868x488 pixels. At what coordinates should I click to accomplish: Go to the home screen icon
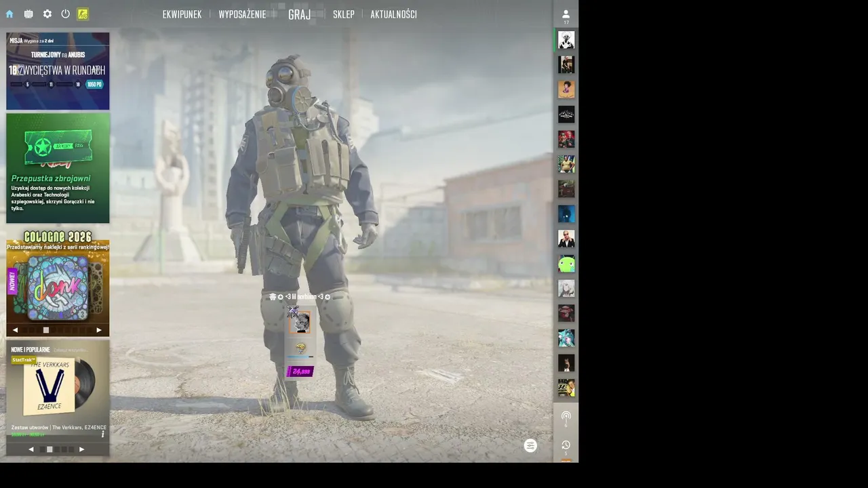[9, 14]
